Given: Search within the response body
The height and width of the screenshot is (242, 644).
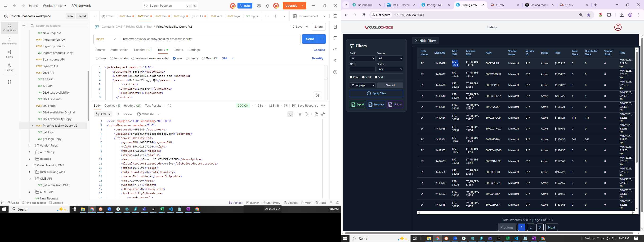Looking at the screenshot, I should (307, 114).
